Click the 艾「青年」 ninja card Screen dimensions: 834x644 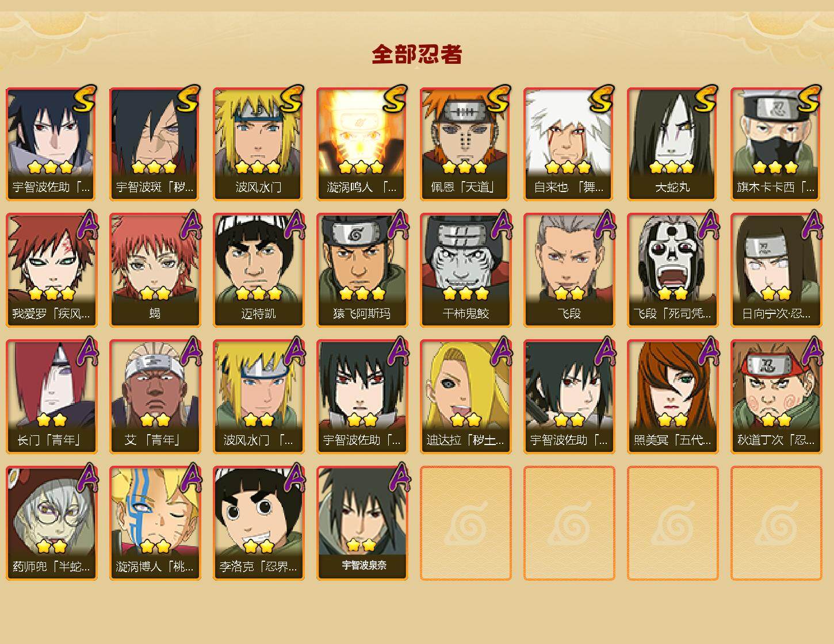155,397
